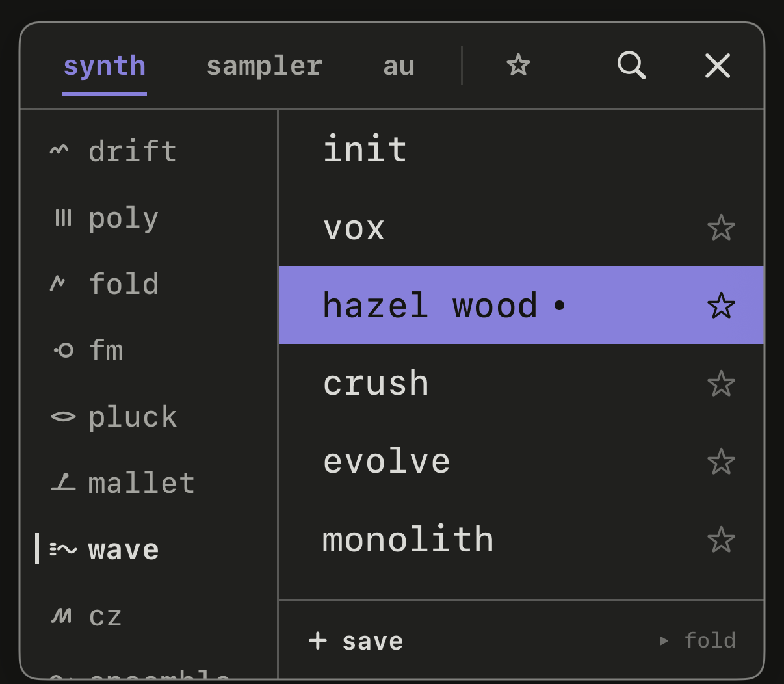
Task: Click the plus icon beside save
Action: (x=317, y=640)
